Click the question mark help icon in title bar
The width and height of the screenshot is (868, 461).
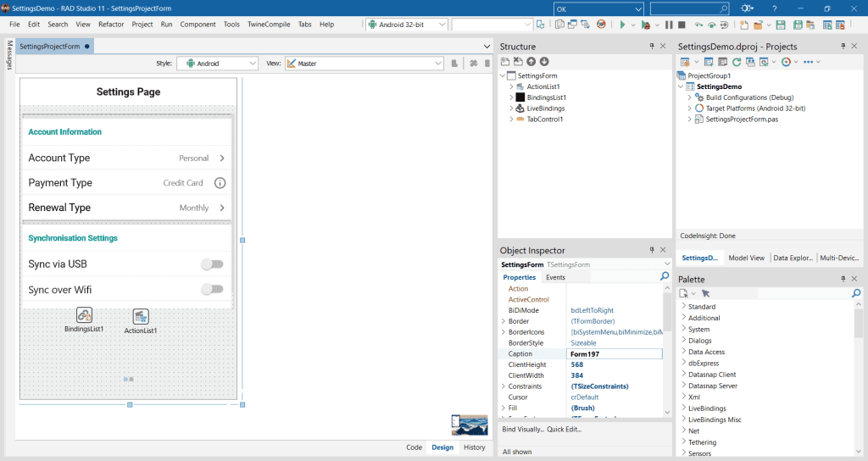tap(775, 8)
